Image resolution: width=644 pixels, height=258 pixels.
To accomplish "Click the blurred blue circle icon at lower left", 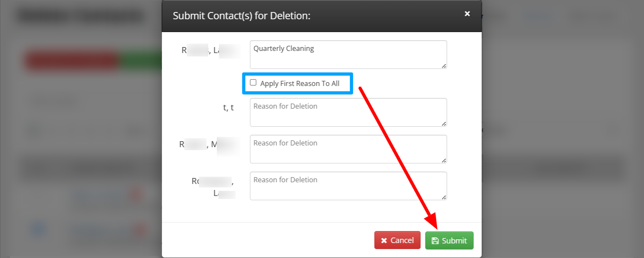I will tap(38, 229).
